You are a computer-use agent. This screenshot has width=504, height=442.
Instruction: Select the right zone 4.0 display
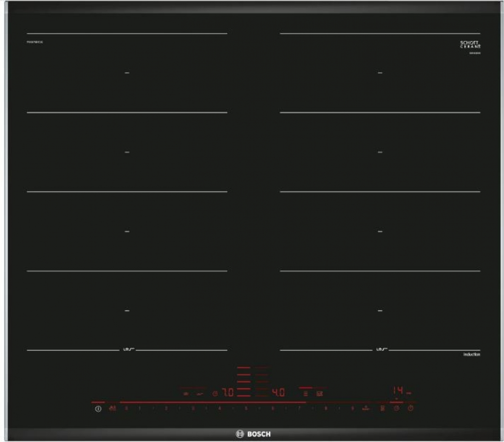278,393
